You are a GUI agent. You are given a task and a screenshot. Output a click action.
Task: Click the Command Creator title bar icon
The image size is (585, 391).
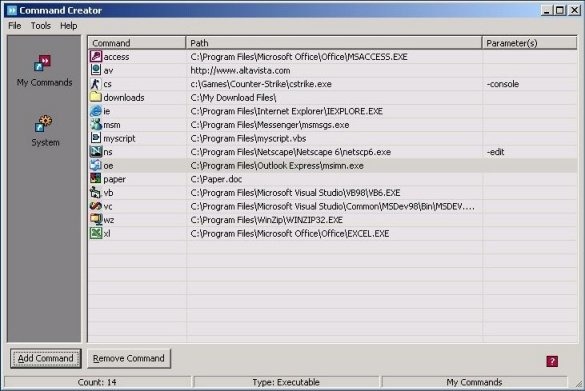pos(12,10)
